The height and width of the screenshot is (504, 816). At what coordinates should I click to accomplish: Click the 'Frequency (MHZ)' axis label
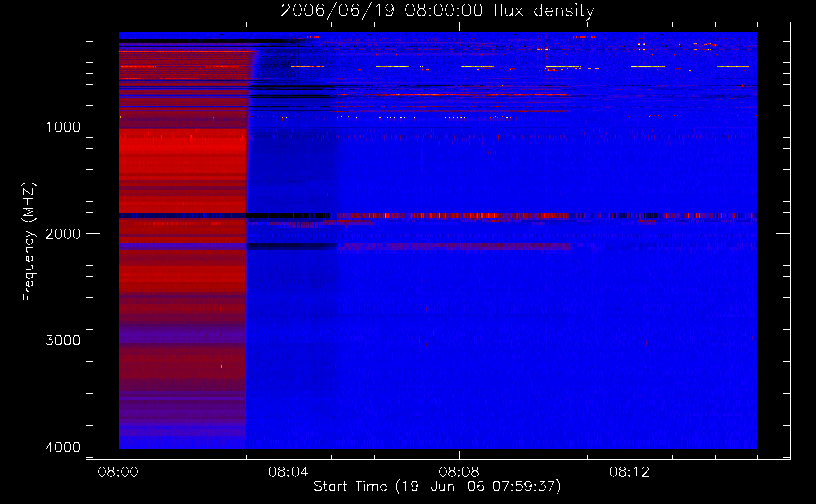coord(28,242)
